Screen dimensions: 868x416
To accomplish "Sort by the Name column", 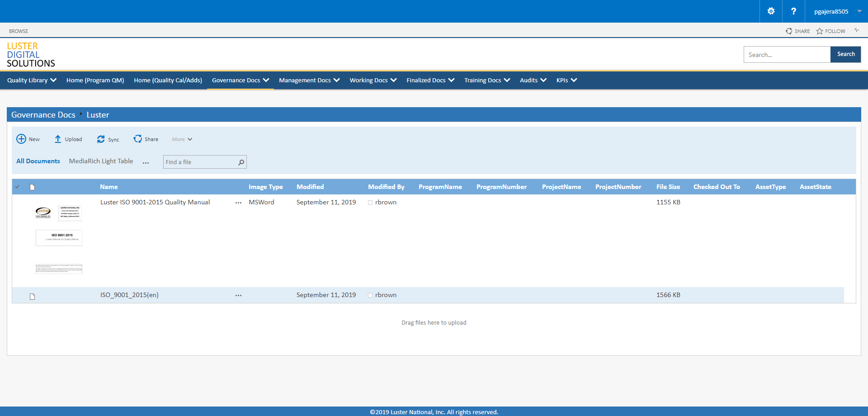I will [108, 187].
